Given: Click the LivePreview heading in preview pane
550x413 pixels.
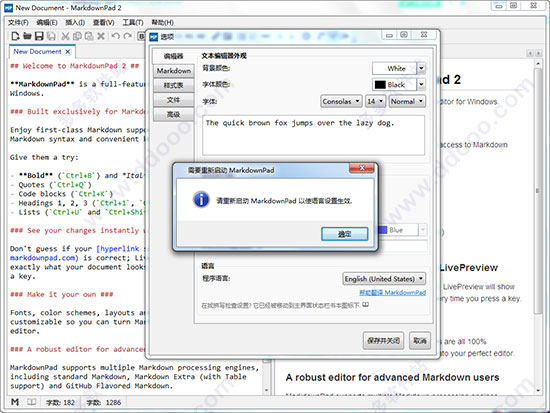Looking at the screenshot, I should pos(469,268).
